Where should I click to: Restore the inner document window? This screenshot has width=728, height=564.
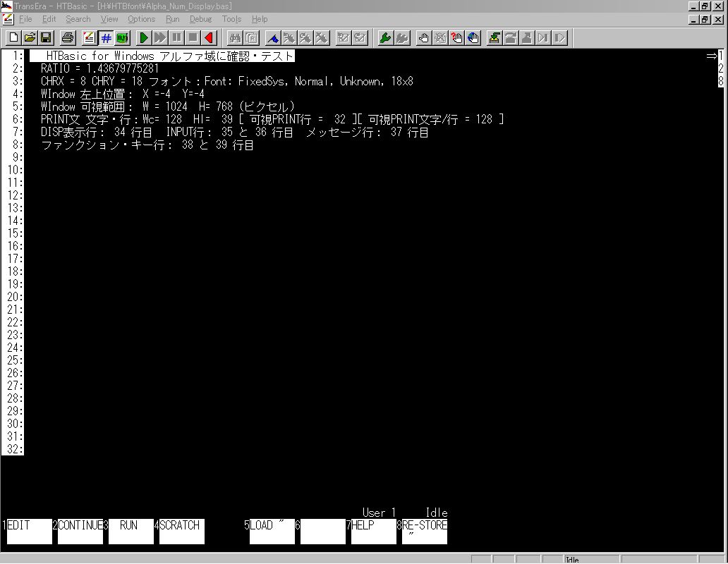[x=705, y=20]
